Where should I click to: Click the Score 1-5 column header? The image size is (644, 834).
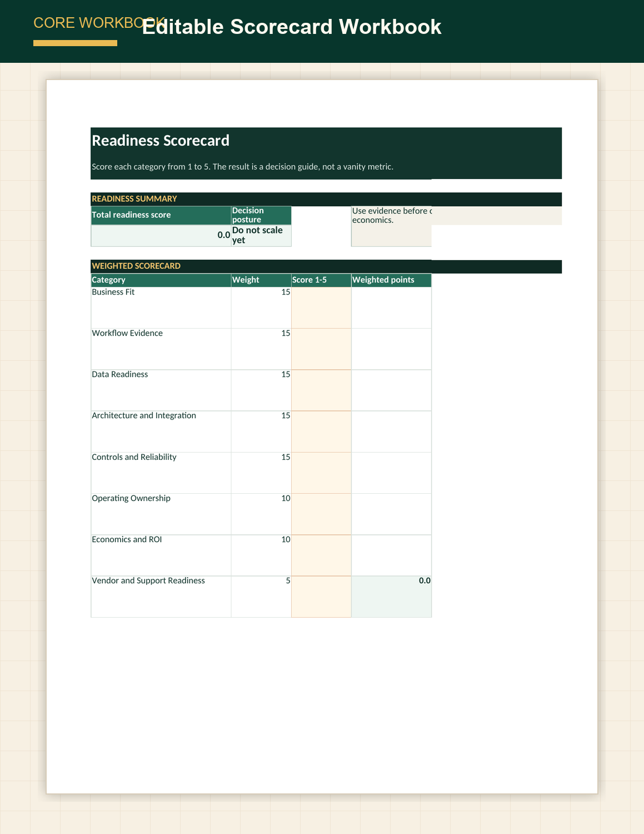point(321,280)
